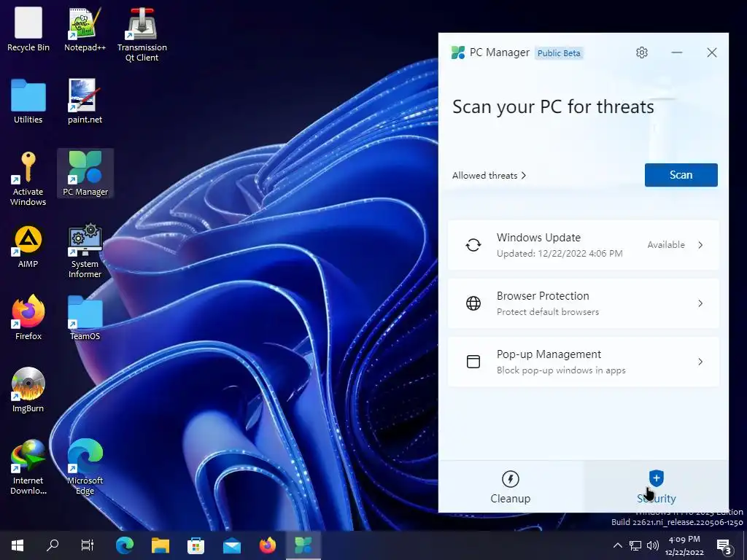The width and height of the screenshot is (747, 560).
Task: Close the PC Manager window
Action: pyautogui.click(x=712, y=52)
